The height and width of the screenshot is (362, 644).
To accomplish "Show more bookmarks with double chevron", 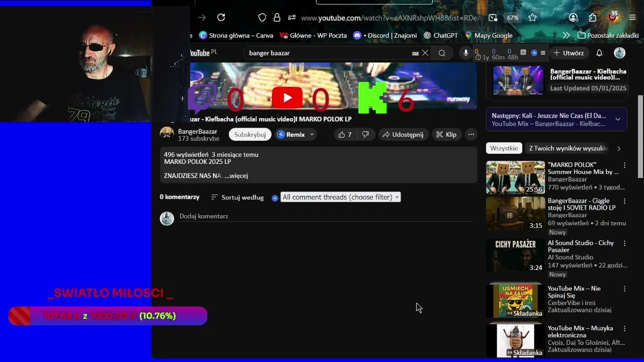I will click(566, 35).
